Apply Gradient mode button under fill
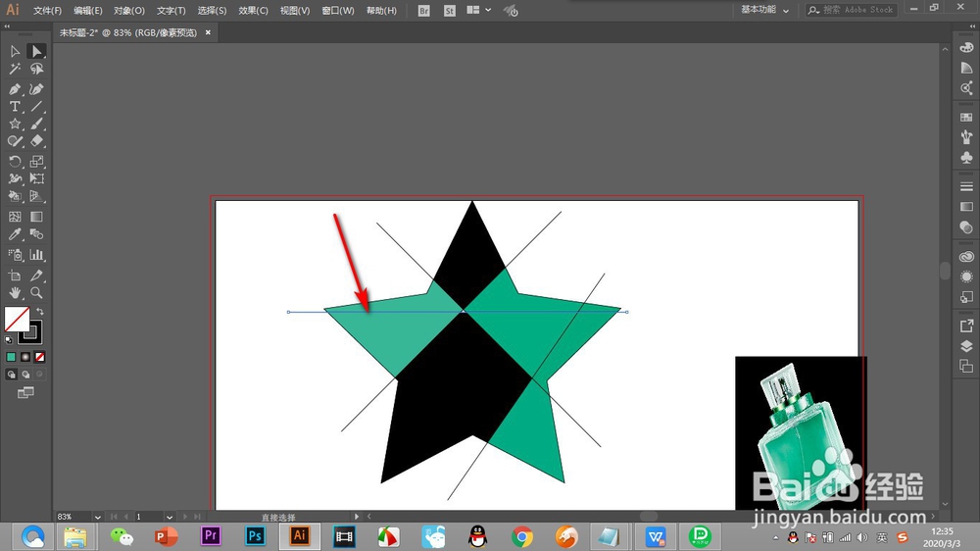 (x=25, y=357)
